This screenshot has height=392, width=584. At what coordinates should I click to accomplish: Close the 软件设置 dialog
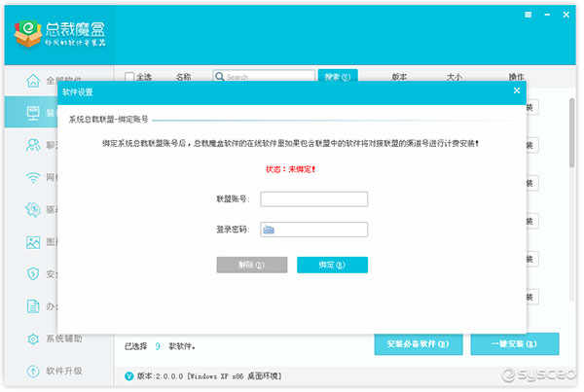point(517,90)
